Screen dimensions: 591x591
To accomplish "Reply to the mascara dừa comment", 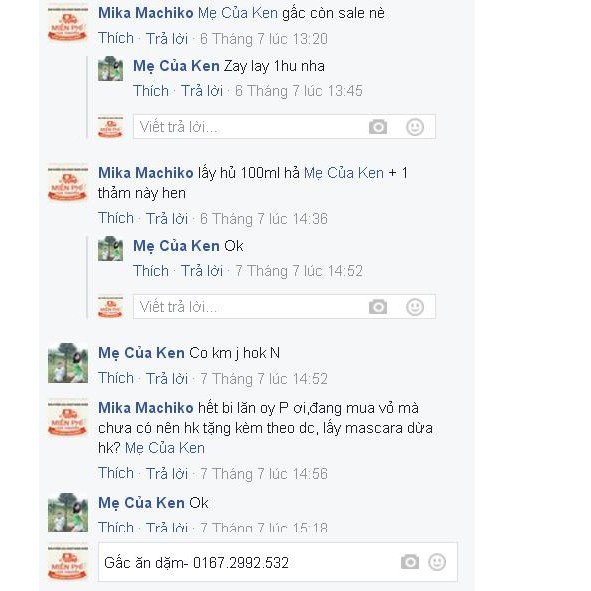I will (x=167, y=473).
